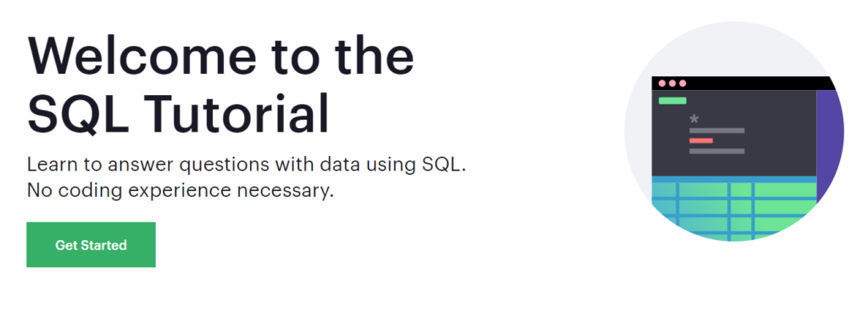Click the first pink dot in illustration window
The image size is (868, 325).
662,83
